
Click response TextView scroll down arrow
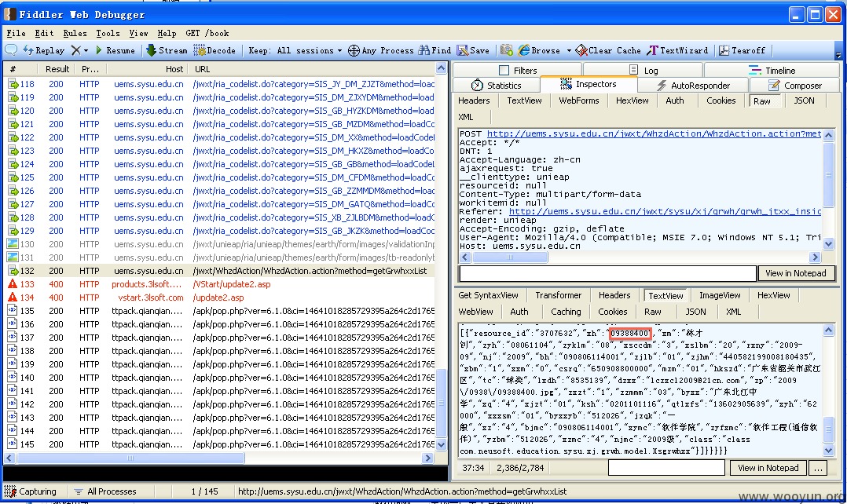(829, 451)
